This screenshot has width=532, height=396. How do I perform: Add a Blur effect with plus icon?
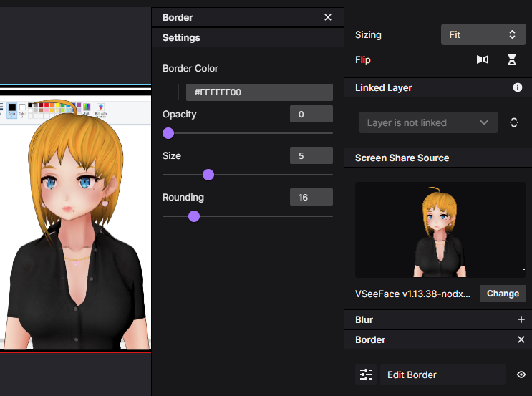click(x=521, y=319)
